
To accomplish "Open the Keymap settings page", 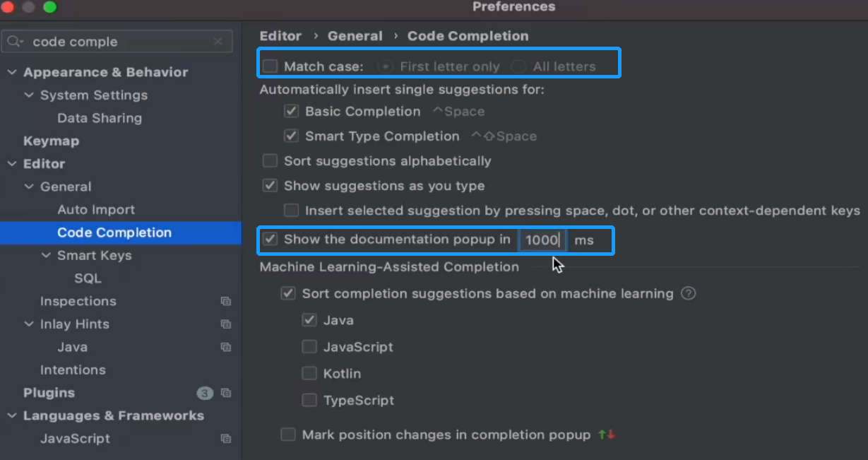I will [x=51, y=141].
